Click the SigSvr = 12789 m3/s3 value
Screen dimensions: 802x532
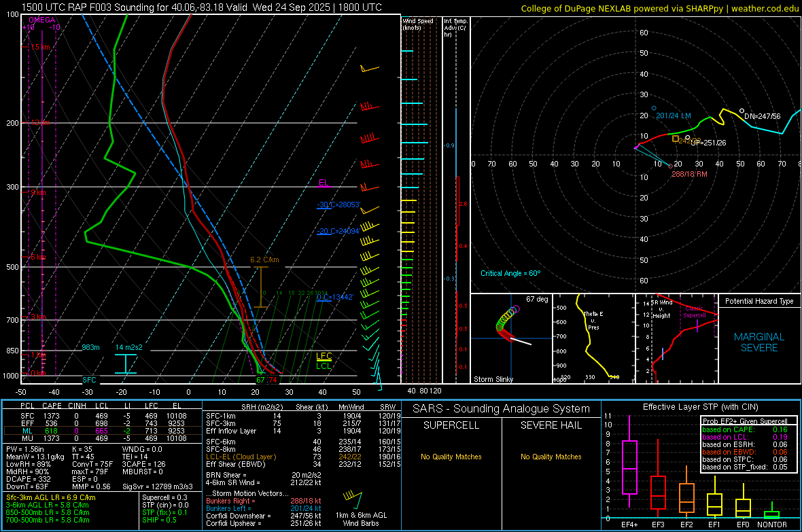[158, 486]
